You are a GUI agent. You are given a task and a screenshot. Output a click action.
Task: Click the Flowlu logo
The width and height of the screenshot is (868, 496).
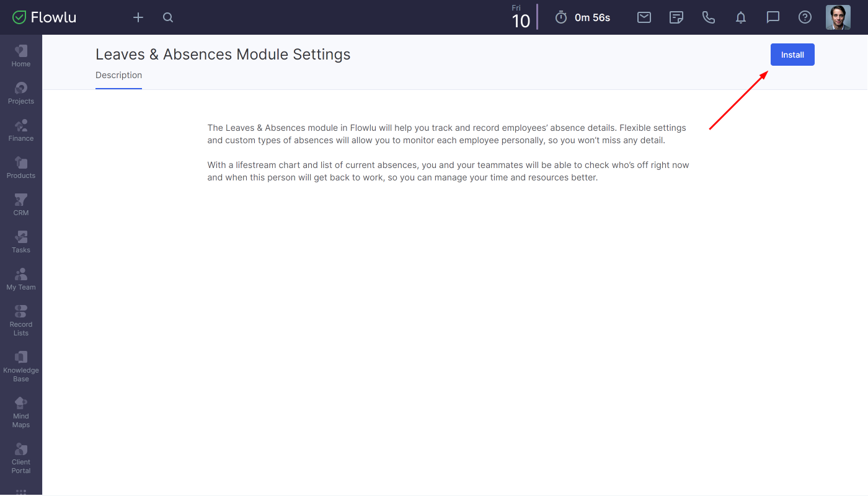click(45, 17)
